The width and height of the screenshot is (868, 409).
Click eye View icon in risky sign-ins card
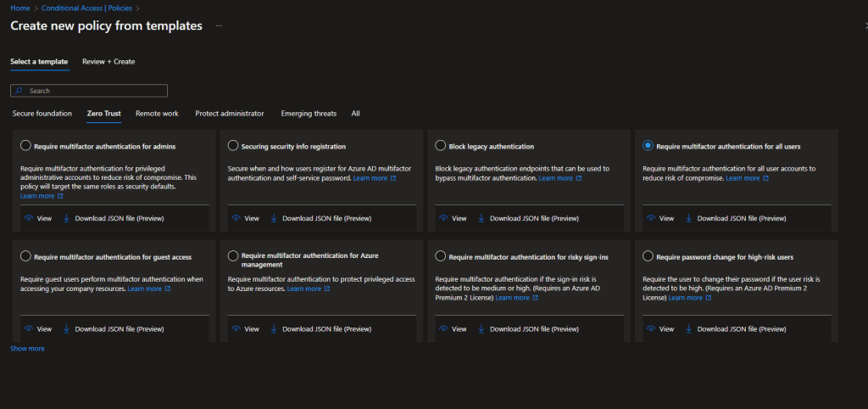pyautogui.click(x=442, y=328)
